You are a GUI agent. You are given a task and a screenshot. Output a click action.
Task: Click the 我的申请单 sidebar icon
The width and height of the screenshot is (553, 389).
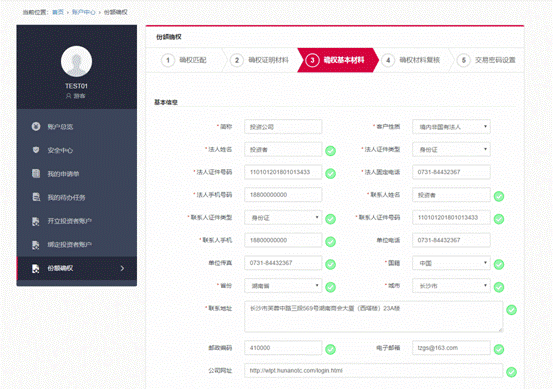pyautogui.click(x=36, y=173)
